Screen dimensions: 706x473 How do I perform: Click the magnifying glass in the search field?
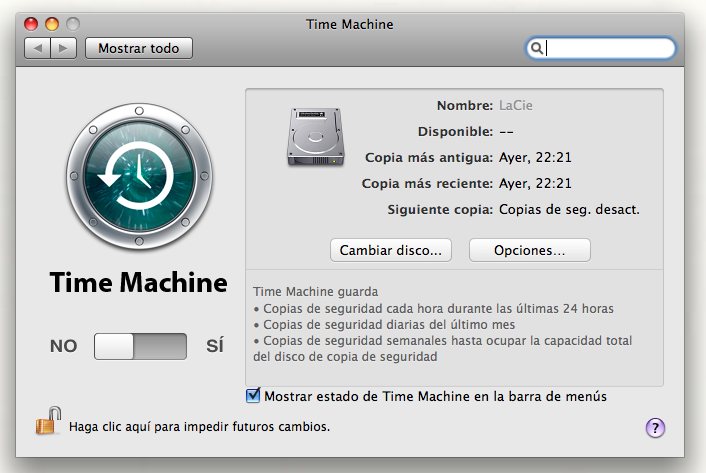point(536,48)
